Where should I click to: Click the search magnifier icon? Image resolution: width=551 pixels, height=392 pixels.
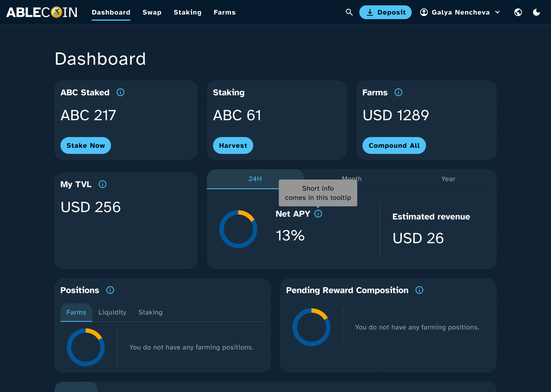pos(349,12)
